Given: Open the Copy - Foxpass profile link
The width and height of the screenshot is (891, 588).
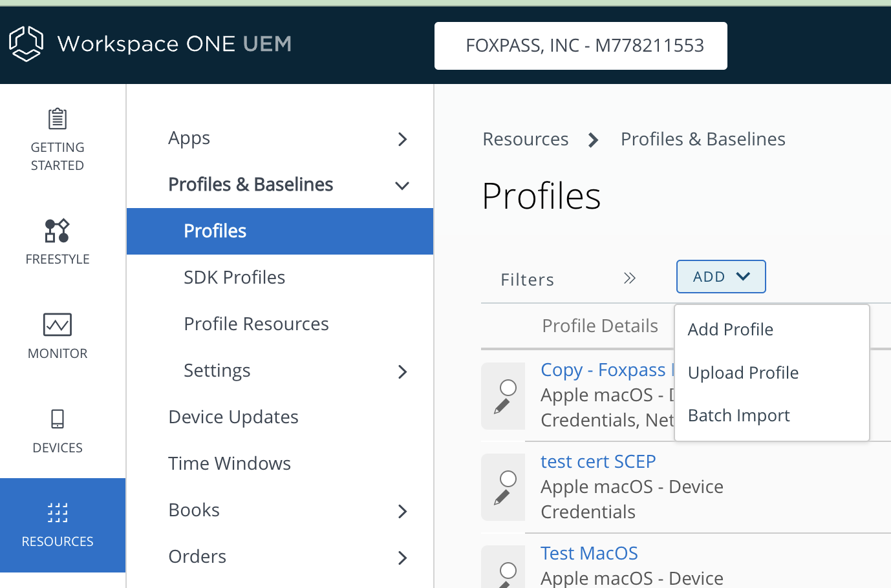Looking at the screenshot, I should coord(607,370).
